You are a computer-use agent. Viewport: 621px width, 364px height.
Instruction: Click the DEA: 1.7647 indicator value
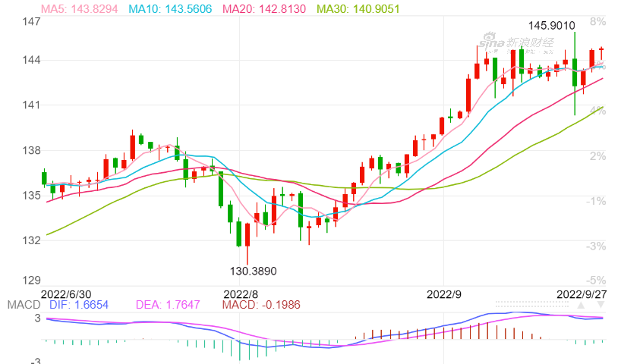(168, 305)
